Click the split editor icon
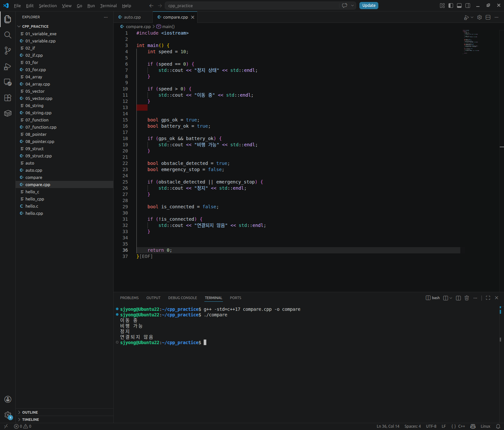This screenshot has height=430, width=504. [x=488, y=17]
